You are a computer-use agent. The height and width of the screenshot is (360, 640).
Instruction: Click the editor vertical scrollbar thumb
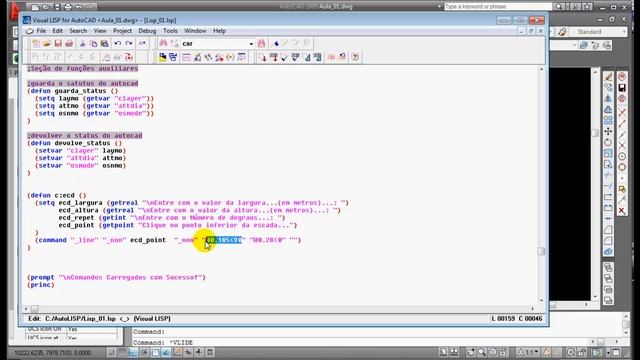[541, 251]
